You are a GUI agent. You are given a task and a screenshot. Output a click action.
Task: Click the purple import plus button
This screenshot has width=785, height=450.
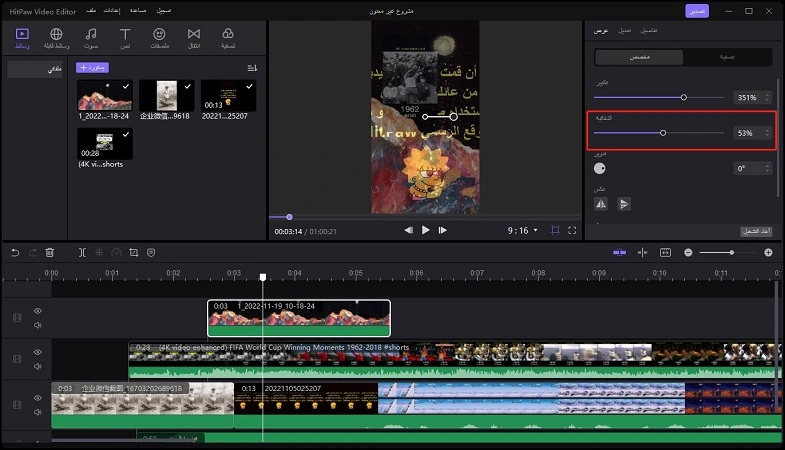pyautogui.click(x=92, y=68)
